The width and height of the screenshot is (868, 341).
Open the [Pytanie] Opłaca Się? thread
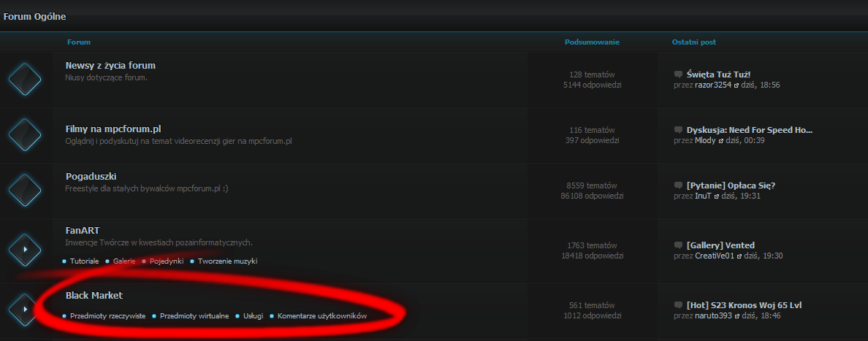point(731,185)
